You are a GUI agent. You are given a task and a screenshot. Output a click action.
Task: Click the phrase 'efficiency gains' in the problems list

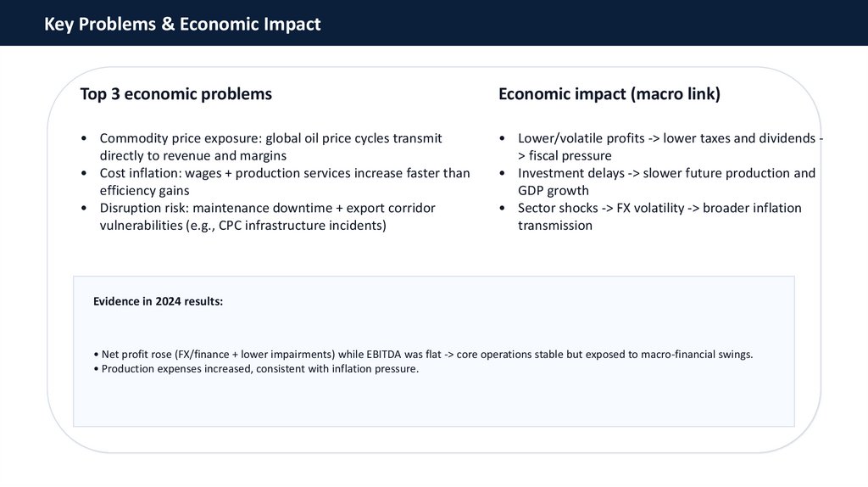point(144,191)
